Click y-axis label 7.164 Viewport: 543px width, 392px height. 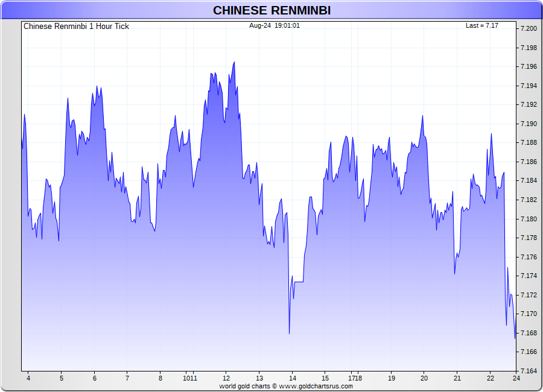[x=529, y=371]
